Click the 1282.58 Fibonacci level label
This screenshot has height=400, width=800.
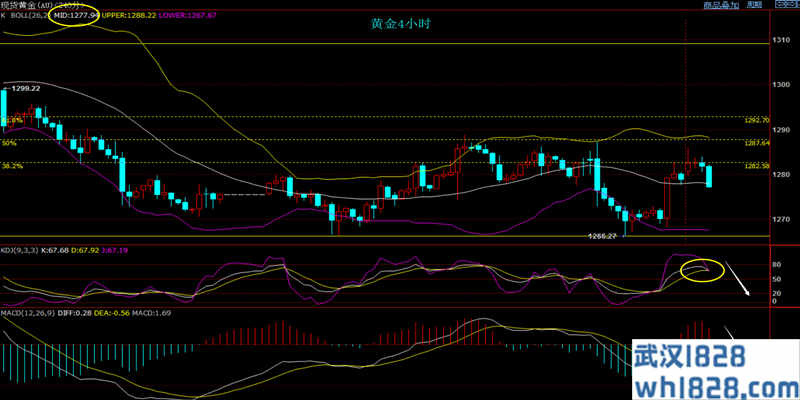click(x=755, y=166)
